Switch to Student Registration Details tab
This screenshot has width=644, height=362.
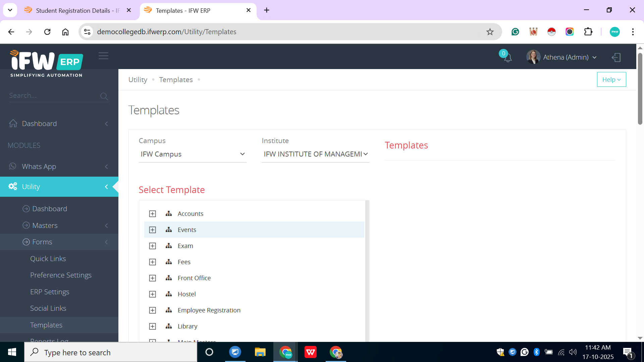[77, 10]
